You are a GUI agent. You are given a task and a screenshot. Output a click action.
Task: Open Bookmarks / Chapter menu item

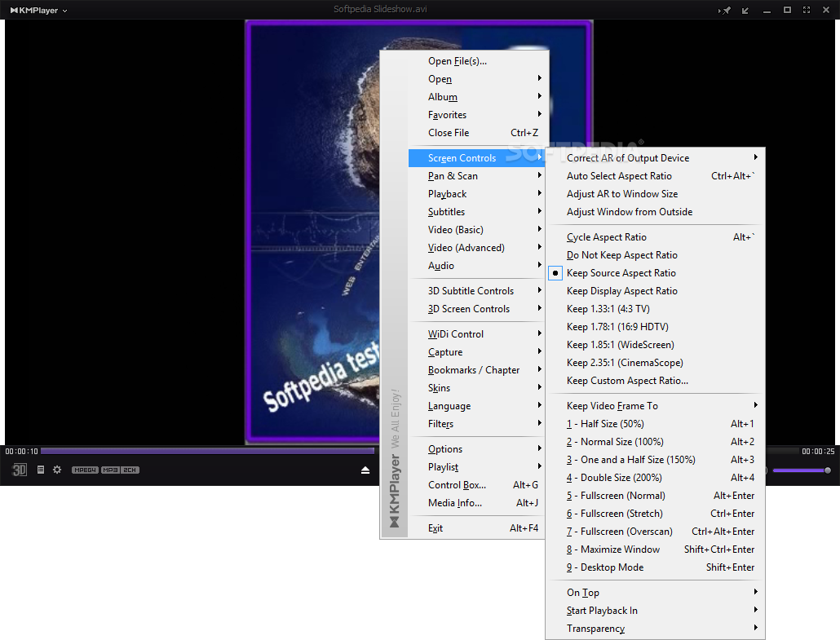coord(476,370)
